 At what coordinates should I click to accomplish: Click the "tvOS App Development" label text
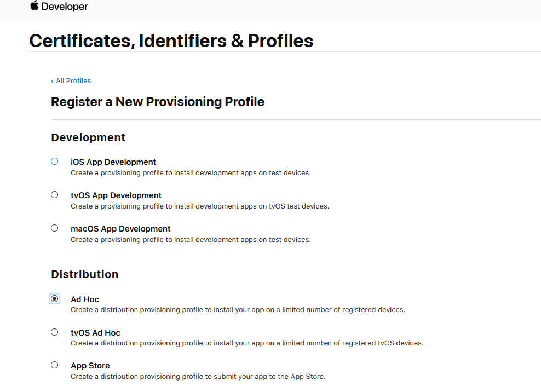pyautogui.click(x=116, y=195)
